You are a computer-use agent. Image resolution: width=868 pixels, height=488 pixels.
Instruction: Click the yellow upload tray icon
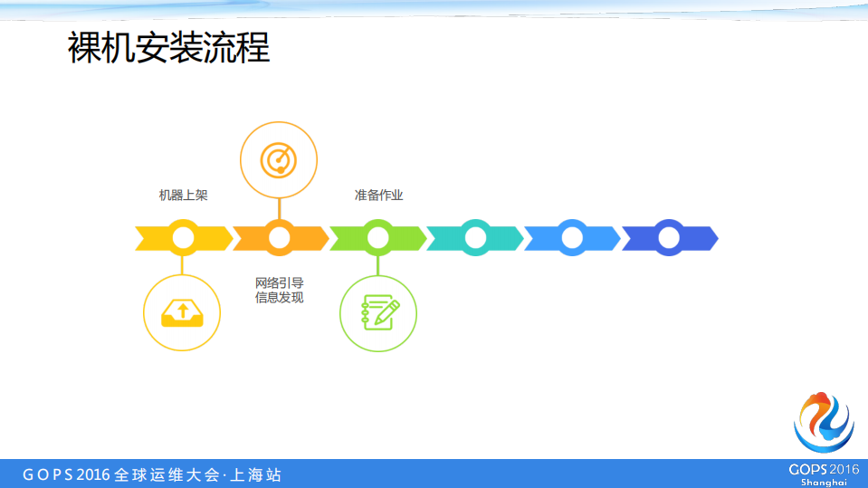pos(182,313)
